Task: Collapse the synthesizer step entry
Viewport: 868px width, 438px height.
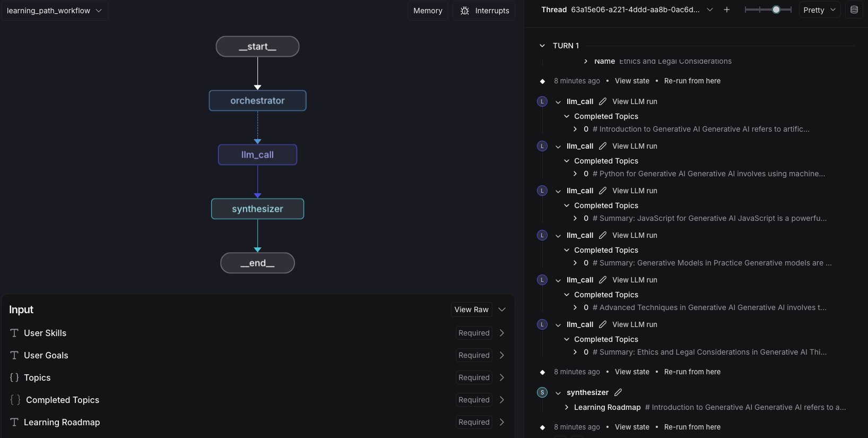Action: point(558,393)
